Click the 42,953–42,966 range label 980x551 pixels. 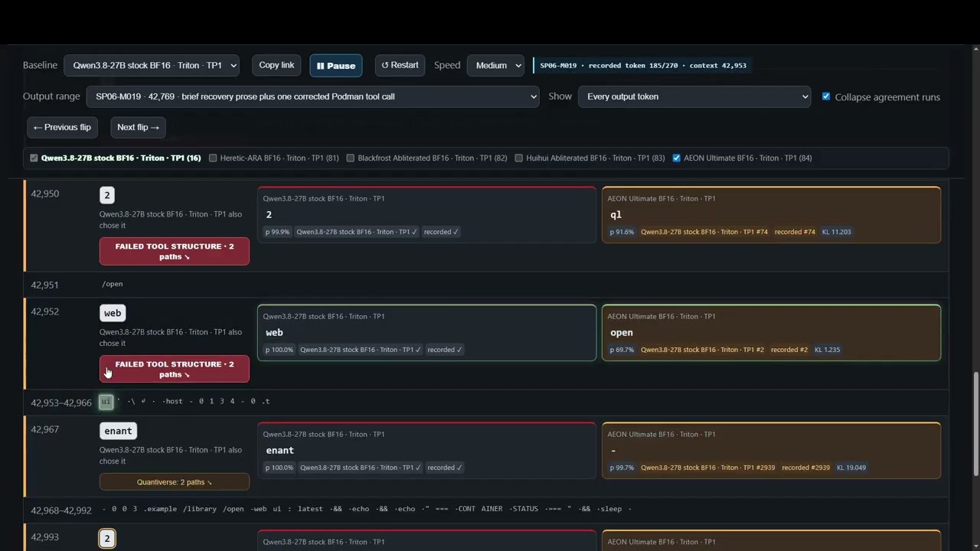(x=61, y=403)
